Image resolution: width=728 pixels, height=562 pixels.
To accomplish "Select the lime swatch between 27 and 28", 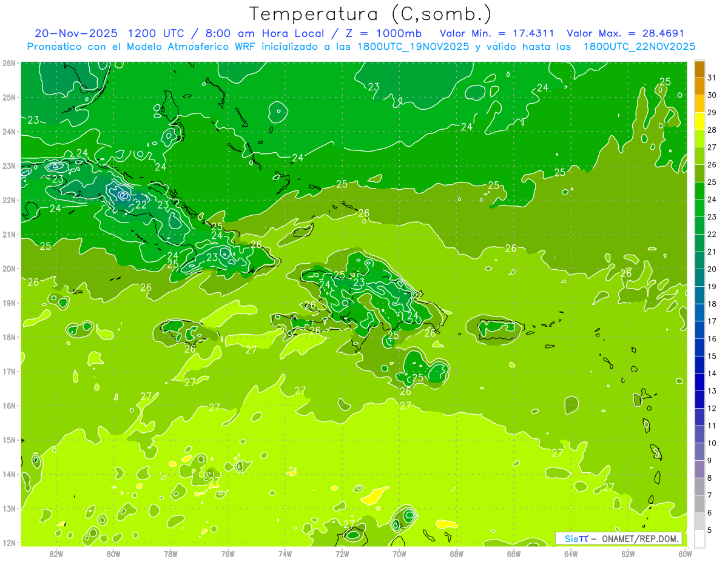I will [x=699, y=139].
